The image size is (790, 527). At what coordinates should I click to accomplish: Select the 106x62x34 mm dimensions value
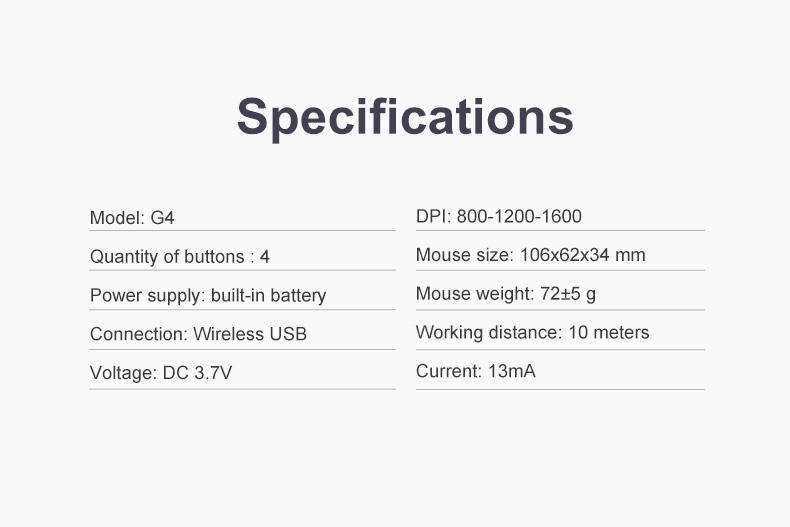(582, 255)
